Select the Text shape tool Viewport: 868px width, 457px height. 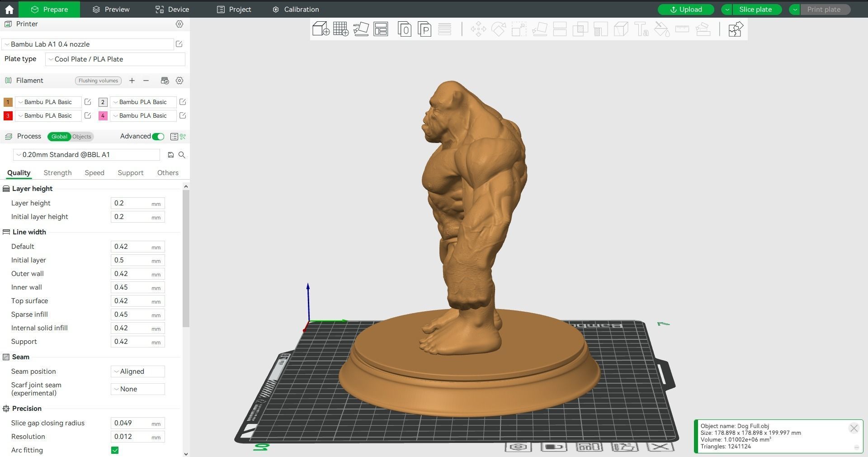[641, 29]
